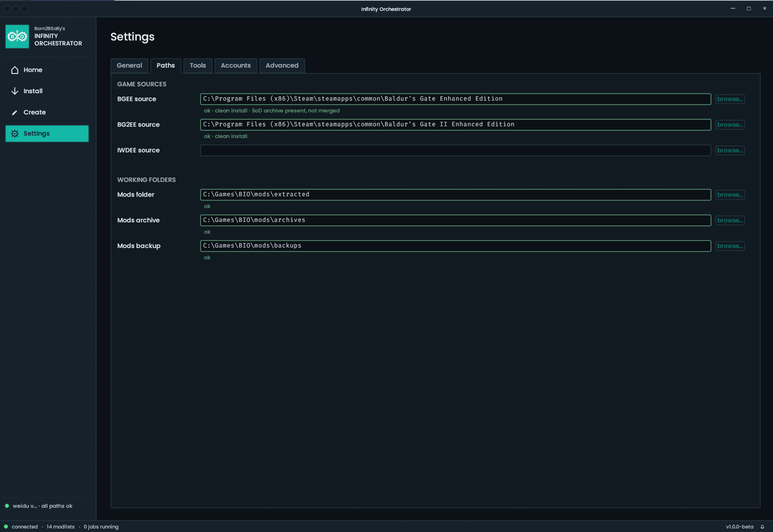Click the 'Create' label in sidebar
The width and height of the screenshot is (773, 532).
click(34, 112)
